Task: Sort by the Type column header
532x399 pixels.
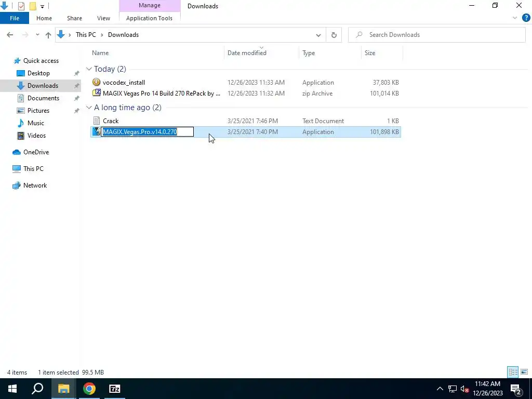Action: coord(309,53)
